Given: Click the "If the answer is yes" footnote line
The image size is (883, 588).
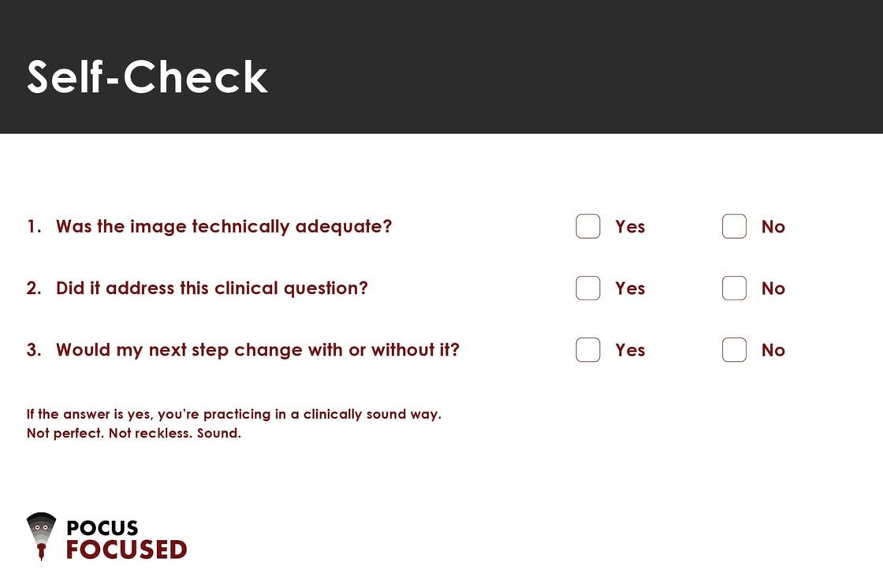Looking at the screenshot, I should (x=233, y=415).
